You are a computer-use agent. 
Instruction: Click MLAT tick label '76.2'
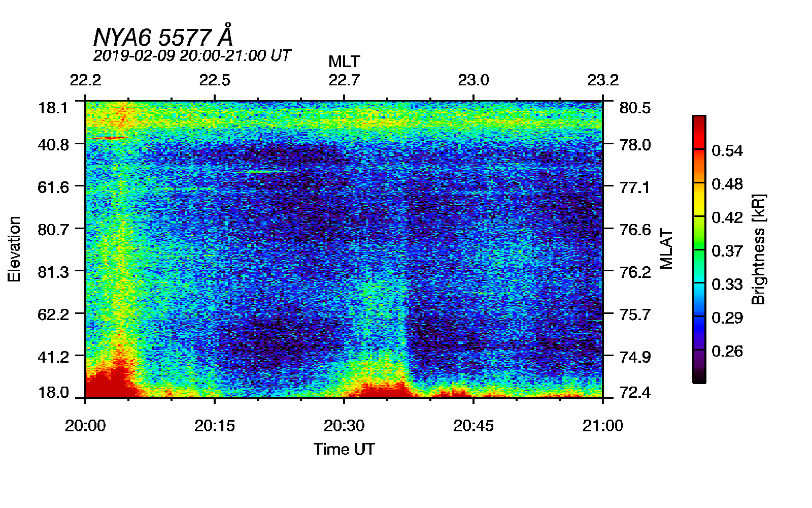tap(635, 272)
